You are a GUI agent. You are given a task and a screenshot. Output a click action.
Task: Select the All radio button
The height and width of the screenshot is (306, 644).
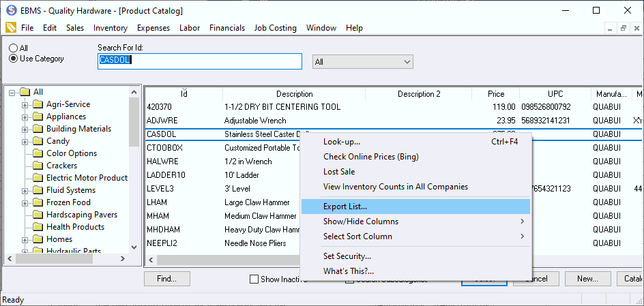pyautogui.click(x=14, y=48)
